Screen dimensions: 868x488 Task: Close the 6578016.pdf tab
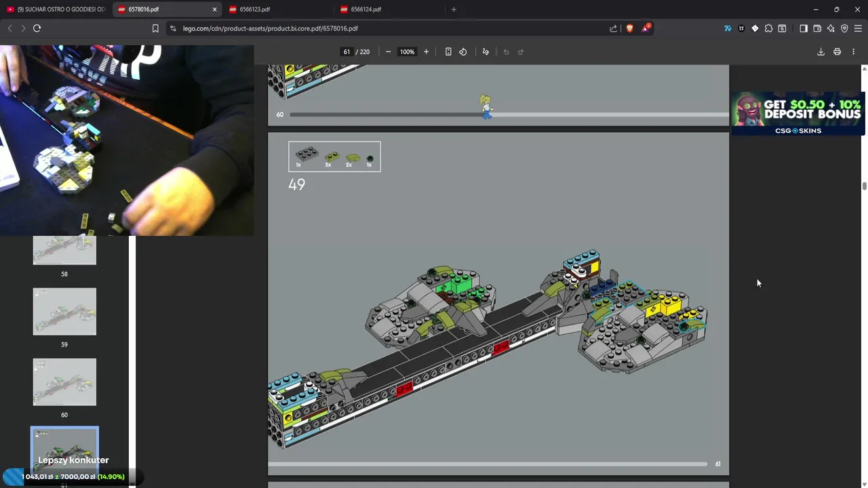[215, 9]
